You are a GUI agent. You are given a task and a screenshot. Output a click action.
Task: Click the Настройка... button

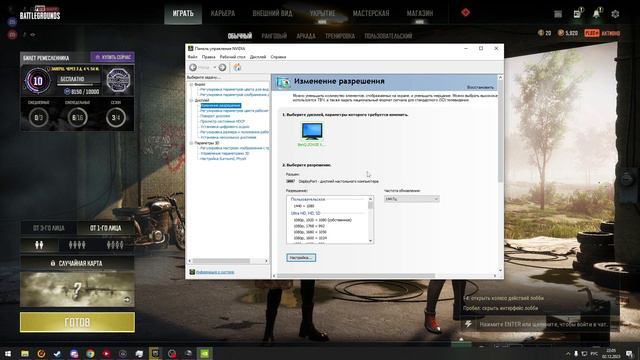click(301, 258)
